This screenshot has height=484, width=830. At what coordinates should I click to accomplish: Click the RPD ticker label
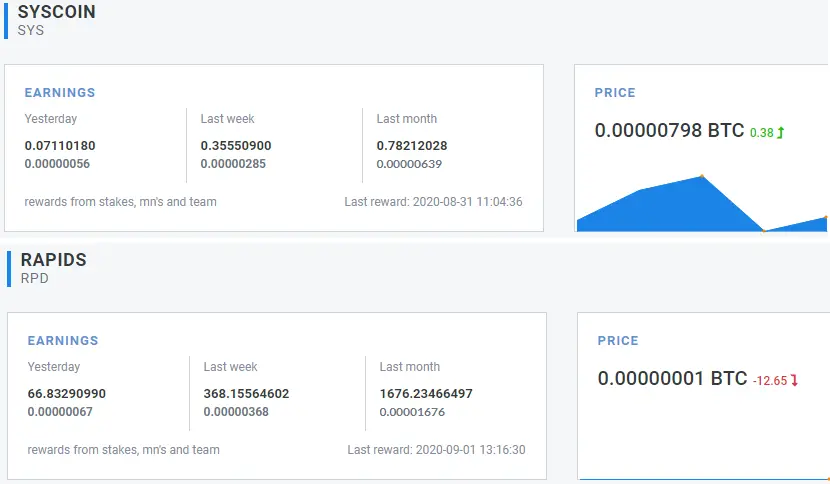coord(34,278)
